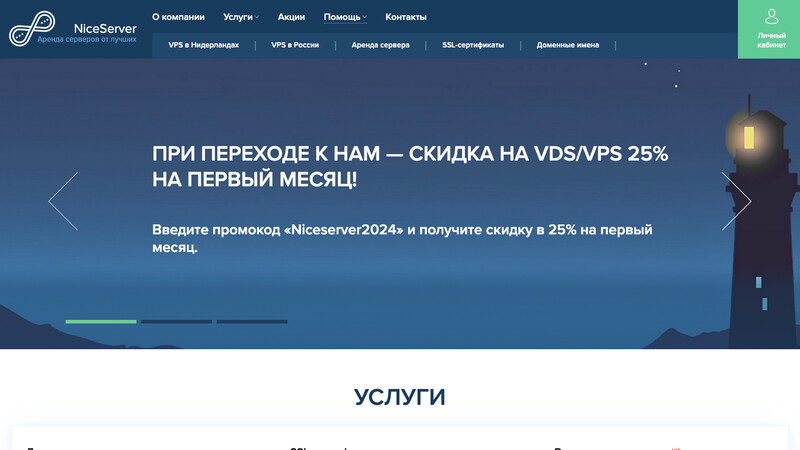Switch to third slide indicator
800x450 pixels.
tap(252, 321)
